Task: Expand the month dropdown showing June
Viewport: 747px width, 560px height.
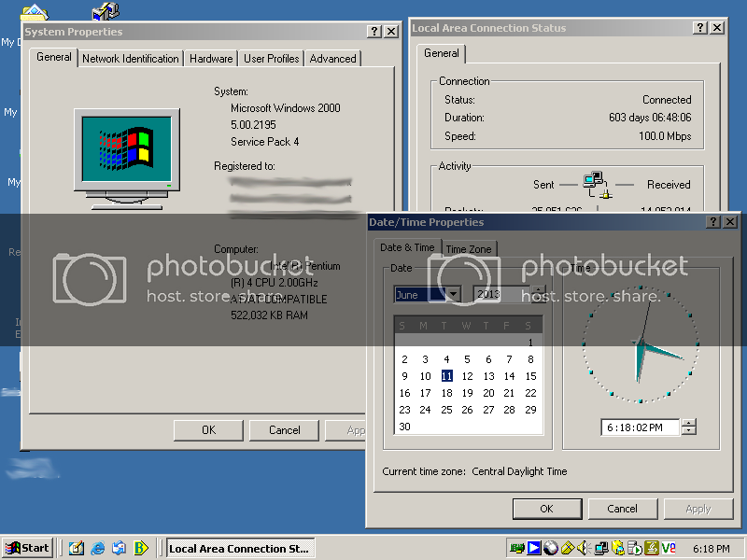Action: pos(454,294)
